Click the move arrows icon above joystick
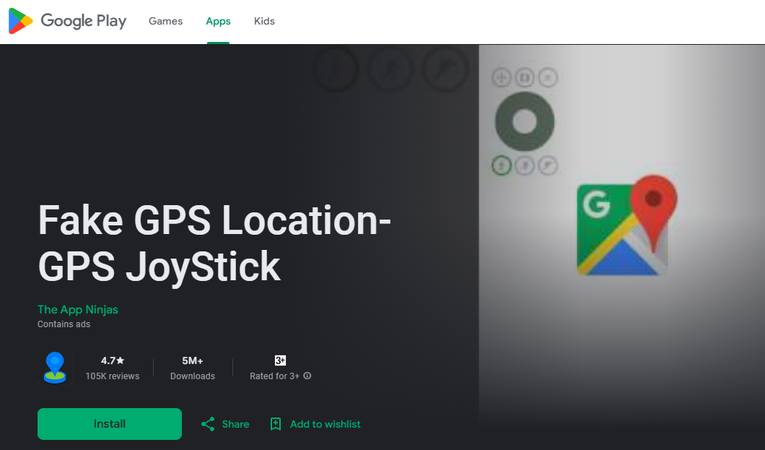 click(501, 77)
